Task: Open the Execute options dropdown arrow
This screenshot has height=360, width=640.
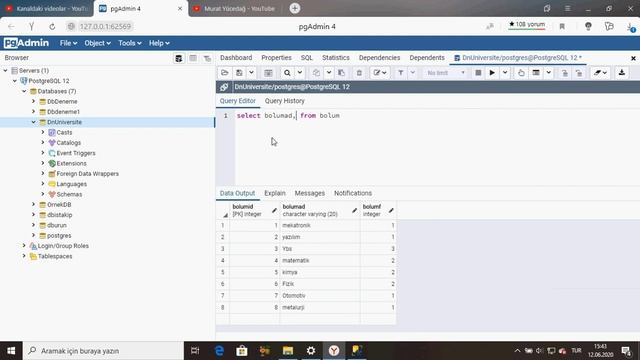Action: point(505,73)
